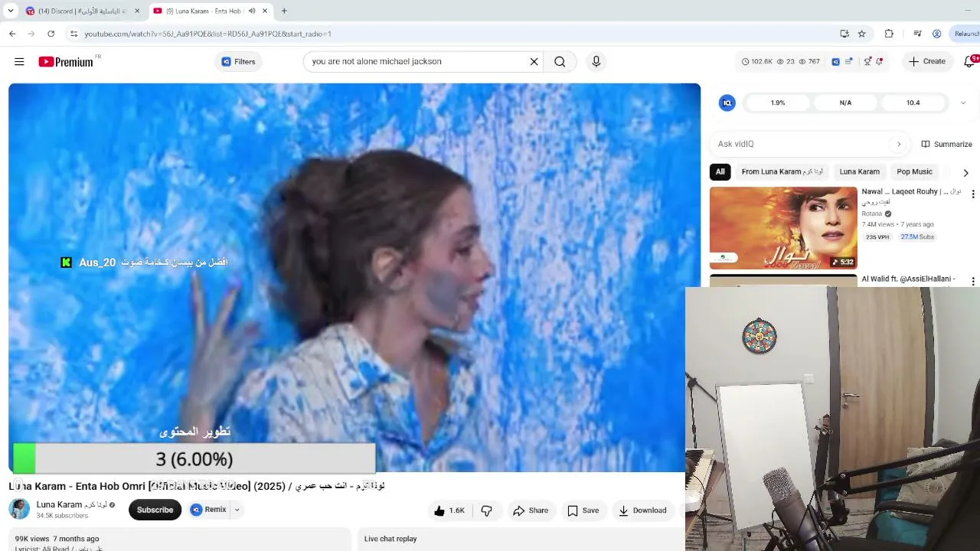Click the vidIQ logo in the stats panel

coord(727,103)
